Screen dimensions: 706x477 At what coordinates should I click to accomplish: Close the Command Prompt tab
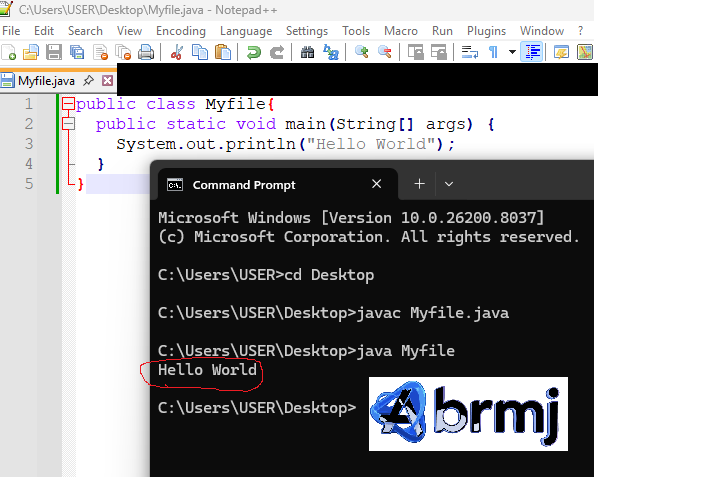(377, 184)
